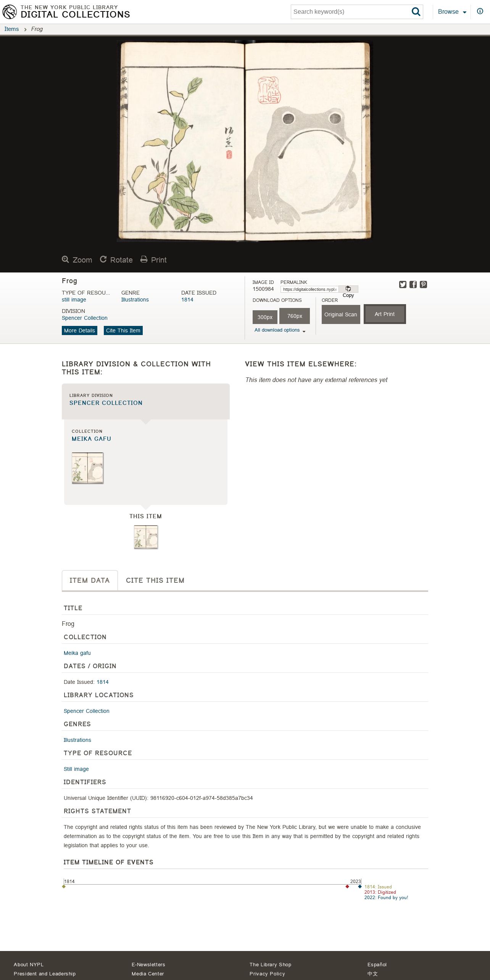490x980 pixels.
Task: Print the frog image
Action: [154, 260]
